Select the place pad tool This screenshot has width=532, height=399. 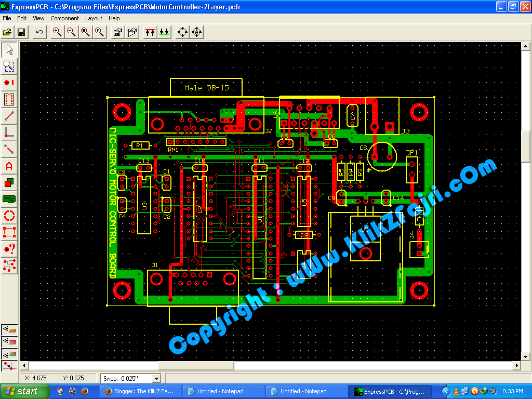coord(9,83)
